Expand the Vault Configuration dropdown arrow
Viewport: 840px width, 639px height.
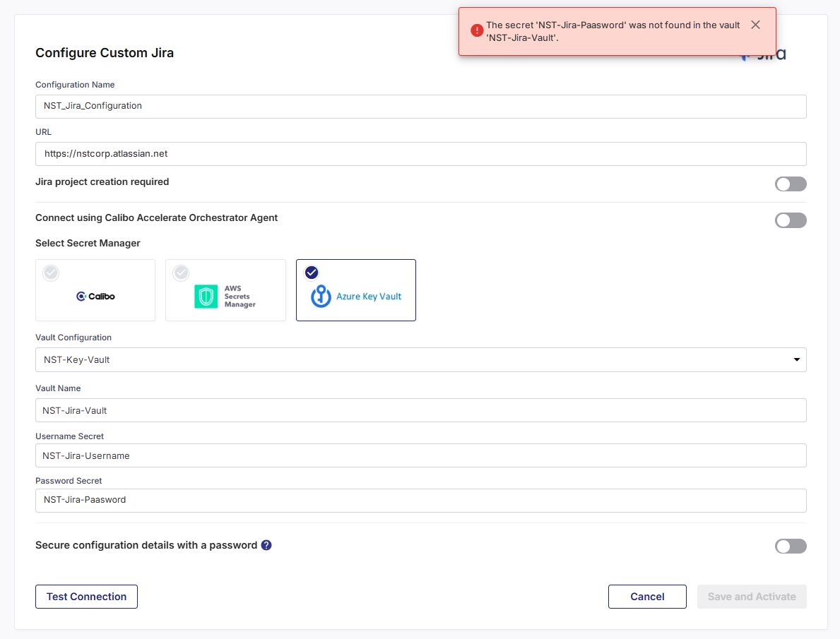[796, 360]
